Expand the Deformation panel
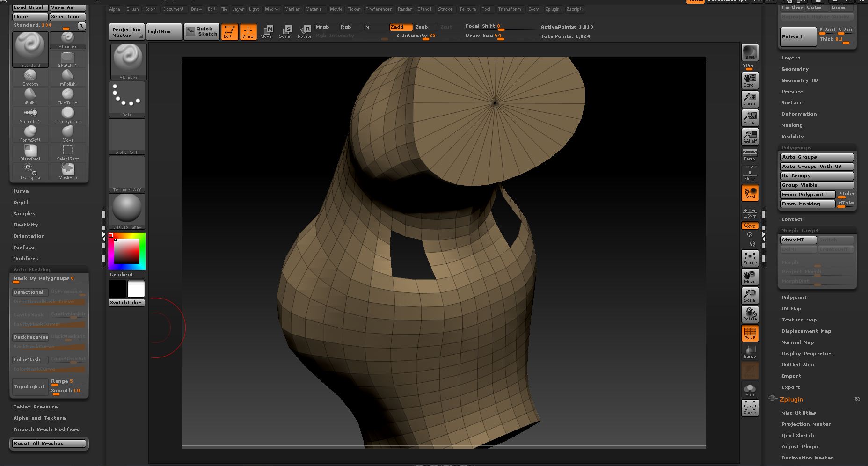The image size is (868, 466). [x=799, y=114]
